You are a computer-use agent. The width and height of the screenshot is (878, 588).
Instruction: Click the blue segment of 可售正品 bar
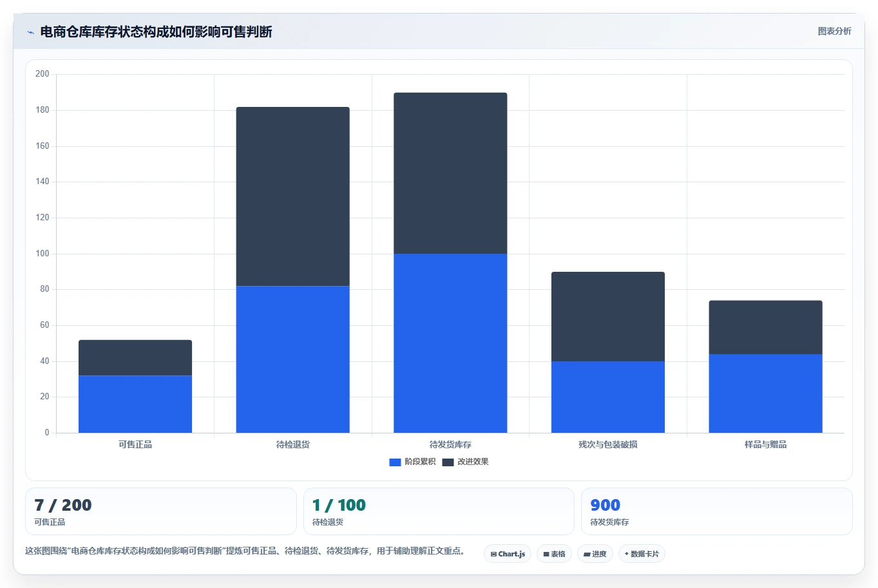click(135, 404)
